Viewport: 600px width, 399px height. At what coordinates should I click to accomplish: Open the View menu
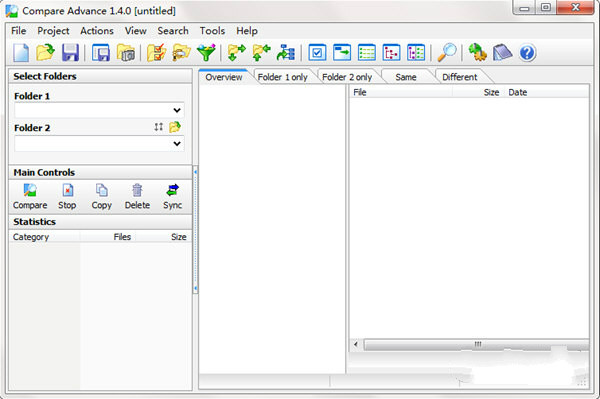pos(135,31)
